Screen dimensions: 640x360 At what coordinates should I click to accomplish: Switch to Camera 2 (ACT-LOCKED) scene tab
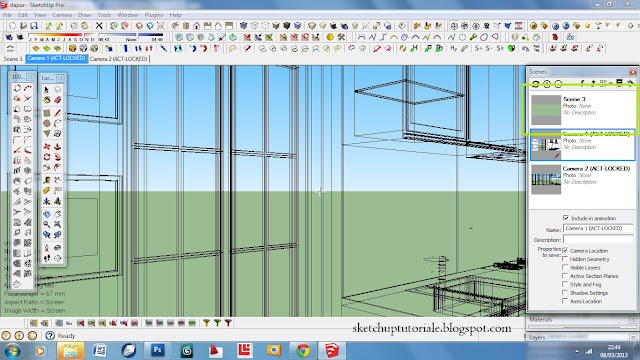pyautogui.click(x=118, y=59)
